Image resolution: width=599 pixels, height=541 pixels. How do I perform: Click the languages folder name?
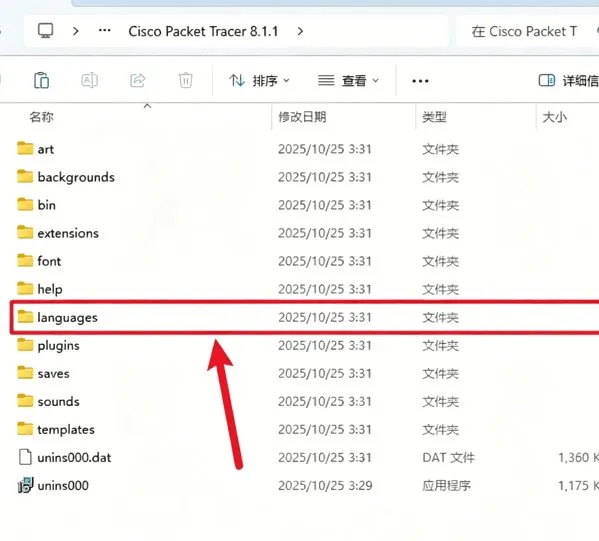[x=67, y=318]
